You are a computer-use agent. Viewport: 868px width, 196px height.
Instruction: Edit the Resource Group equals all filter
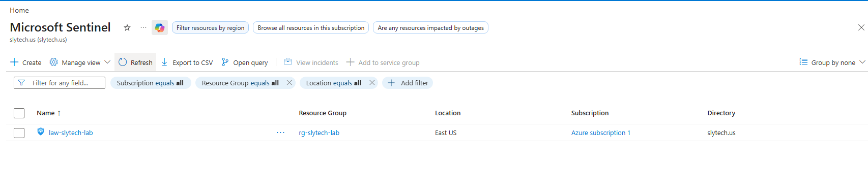point(240,83)
